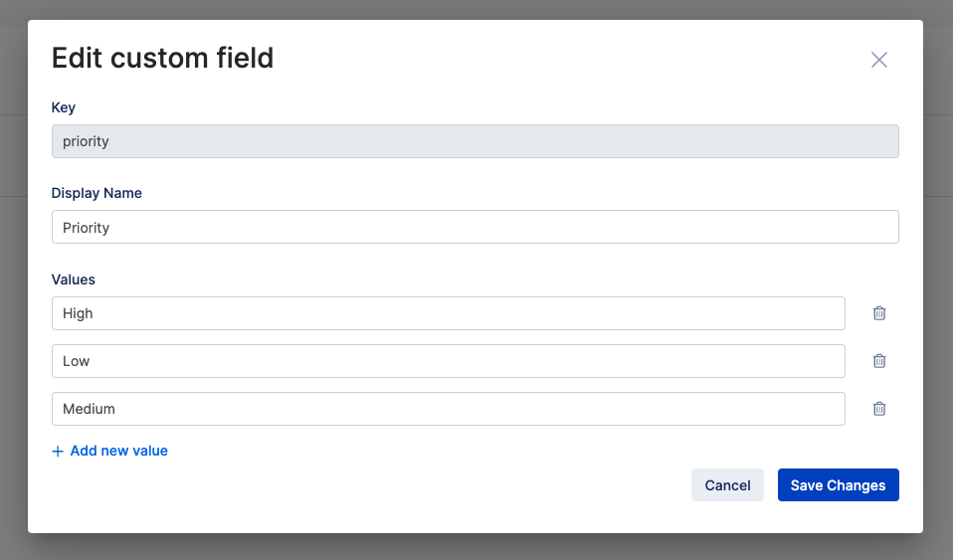Screen dimensions: 953x560
Task: Click into the "High" value field
Action: point(448,313)
